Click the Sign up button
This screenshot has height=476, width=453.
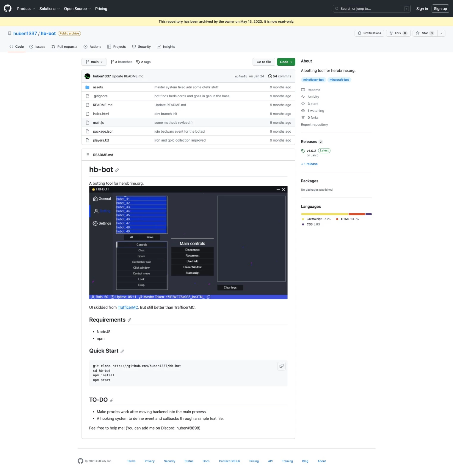coord(440,9)
